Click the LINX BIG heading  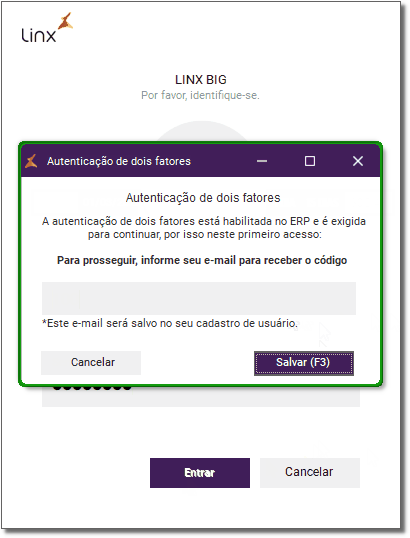coord(201,80)
